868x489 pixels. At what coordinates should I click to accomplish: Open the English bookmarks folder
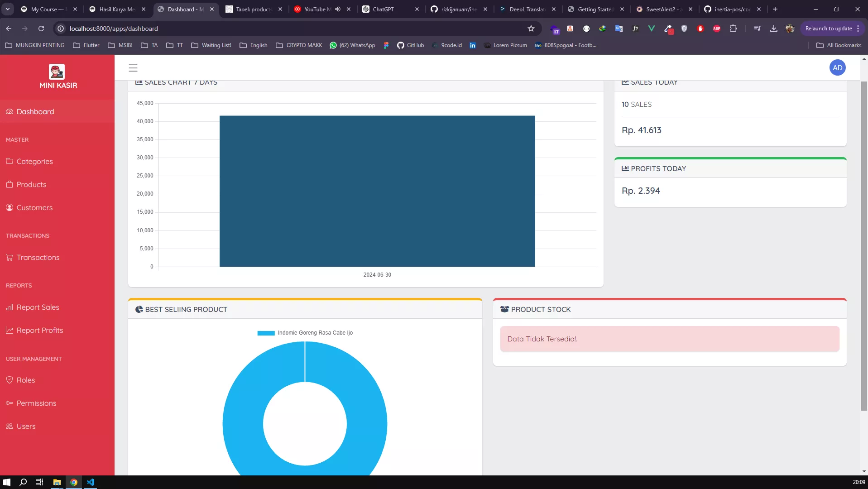[254, 45]
